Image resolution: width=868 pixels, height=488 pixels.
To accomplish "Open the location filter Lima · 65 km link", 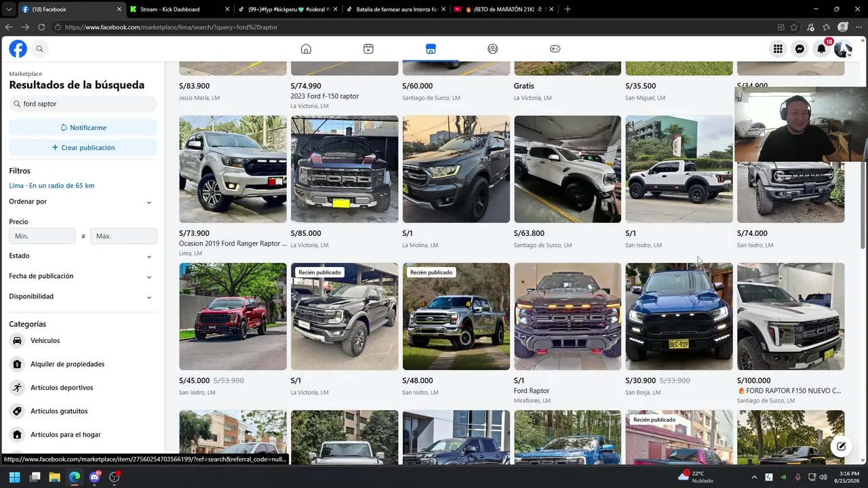I will point(52,186).
